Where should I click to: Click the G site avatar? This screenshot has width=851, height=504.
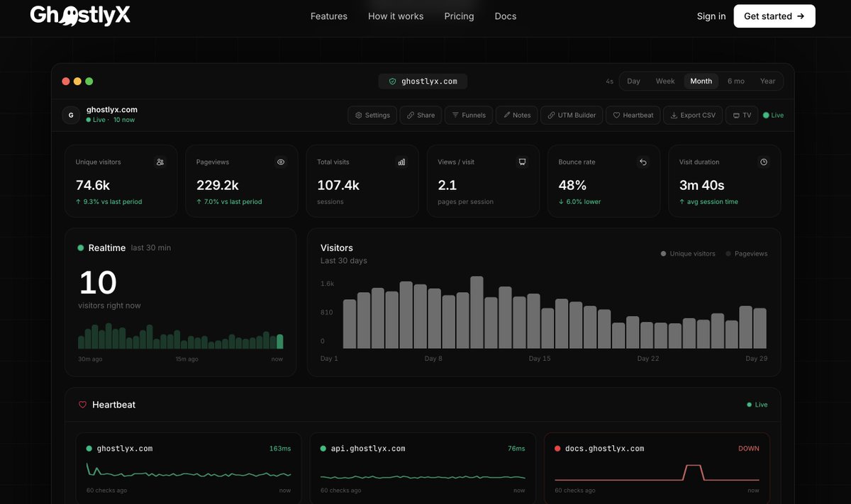coord(71,115)
